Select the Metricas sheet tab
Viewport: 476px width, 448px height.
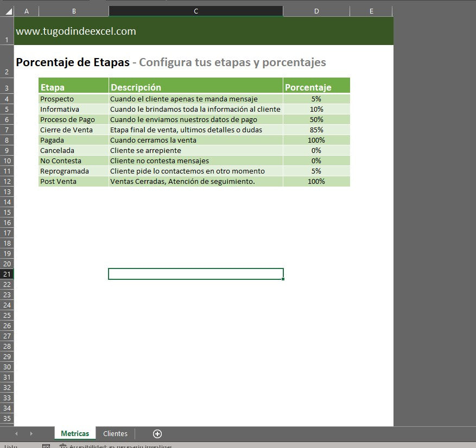pos(75,434)
